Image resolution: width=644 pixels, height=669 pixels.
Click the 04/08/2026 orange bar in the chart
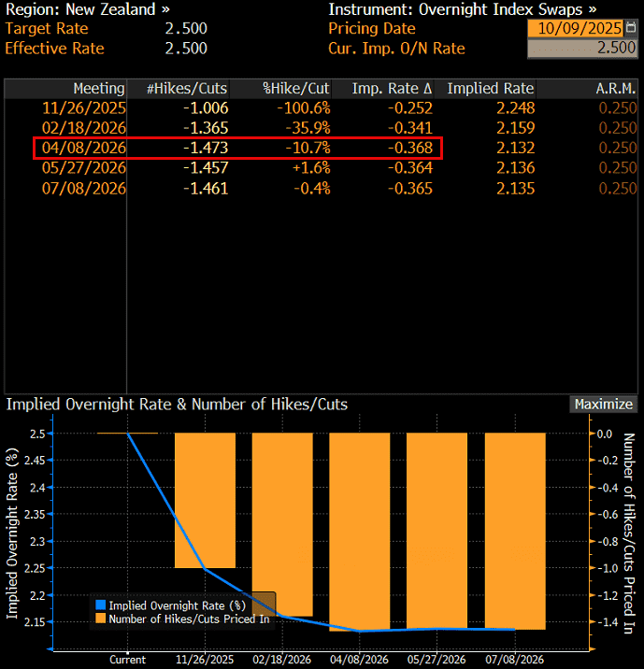pos(359,532)
